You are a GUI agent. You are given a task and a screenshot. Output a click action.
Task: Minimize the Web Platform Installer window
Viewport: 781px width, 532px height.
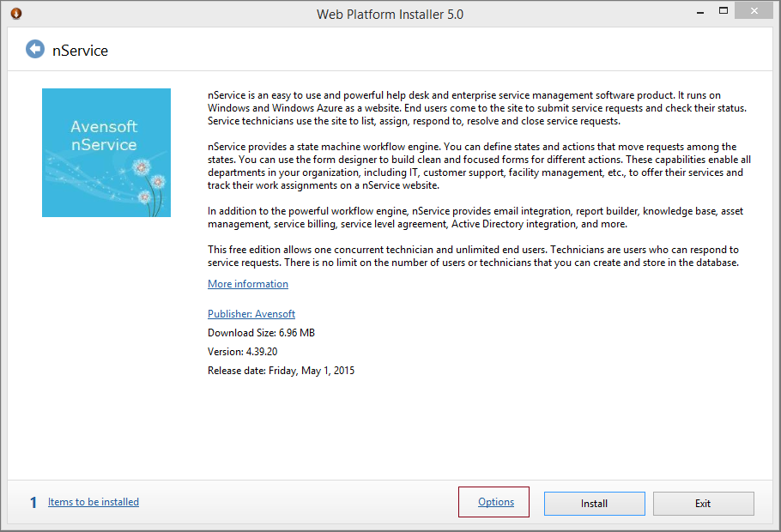tap(700, 12)
